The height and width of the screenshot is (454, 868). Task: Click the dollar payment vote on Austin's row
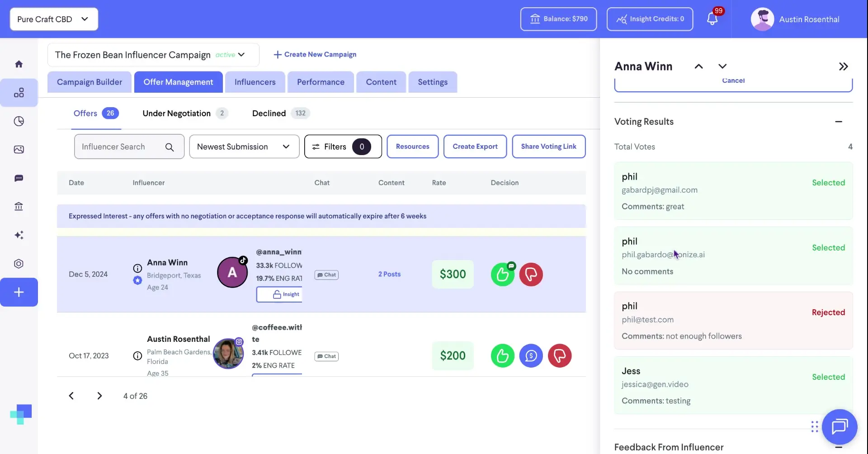[x=531, y=356]
